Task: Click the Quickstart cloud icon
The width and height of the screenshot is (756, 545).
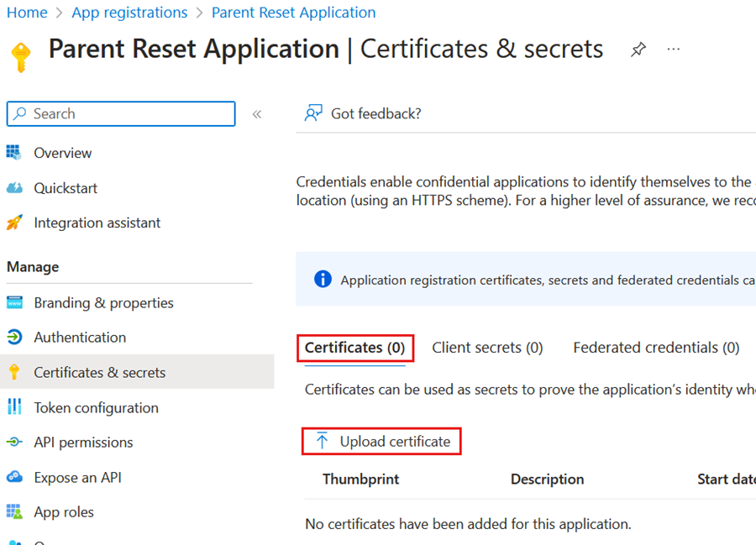Action: point(14,188)
